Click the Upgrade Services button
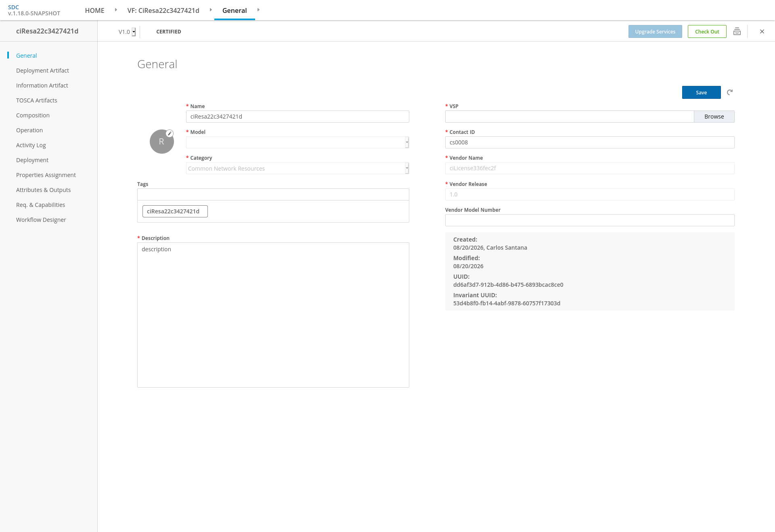 click(655, 31)
